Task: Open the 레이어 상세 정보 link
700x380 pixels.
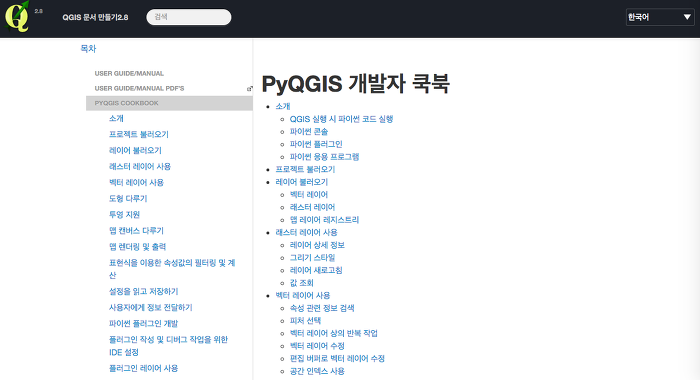Action: (x=317, y=245)
